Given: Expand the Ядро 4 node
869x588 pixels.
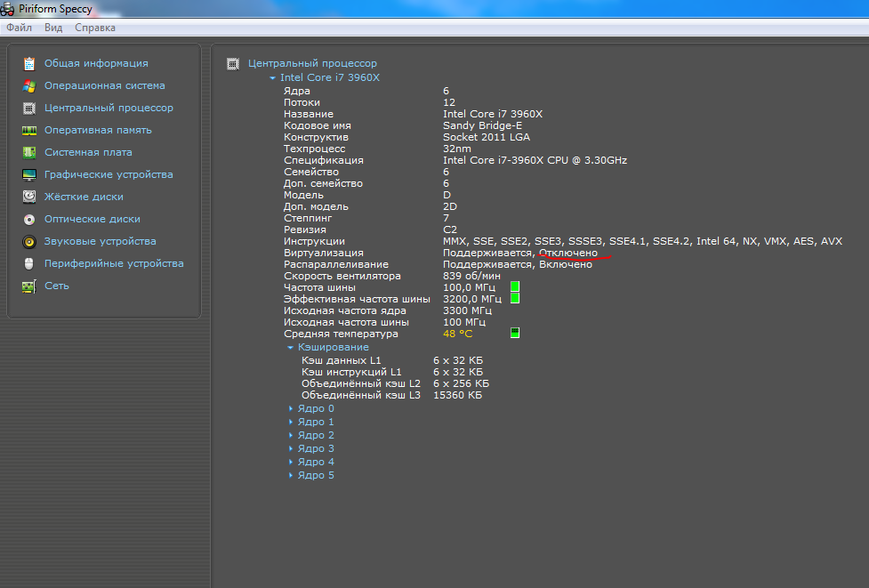Looking at the screenshot, I should [291, 462].
